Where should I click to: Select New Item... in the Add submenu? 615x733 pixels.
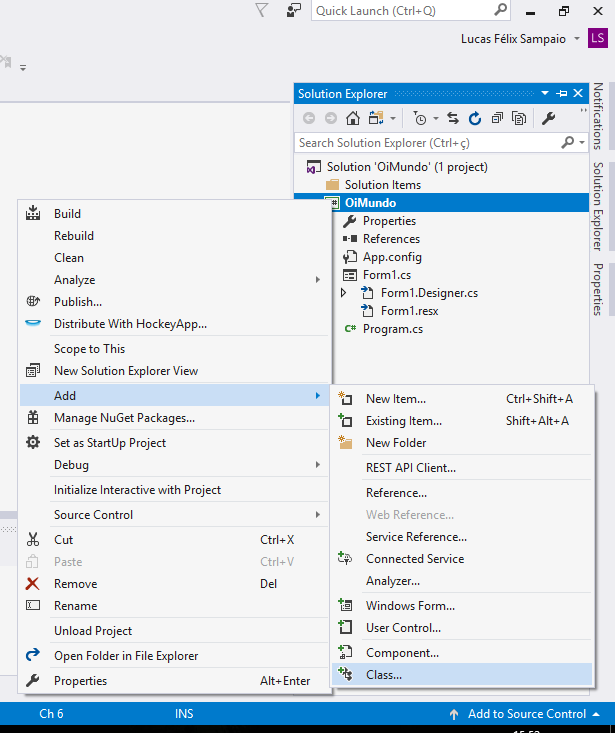point(395,399)
